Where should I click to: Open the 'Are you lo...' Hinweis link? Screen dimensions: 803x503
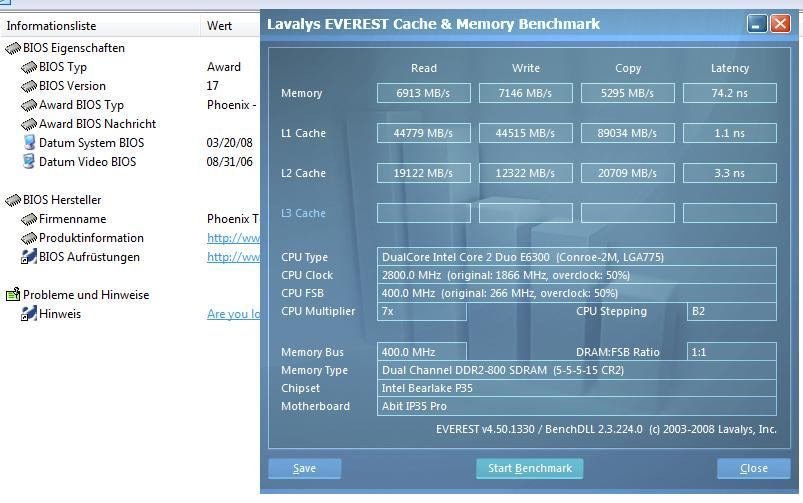pos(234,314)
